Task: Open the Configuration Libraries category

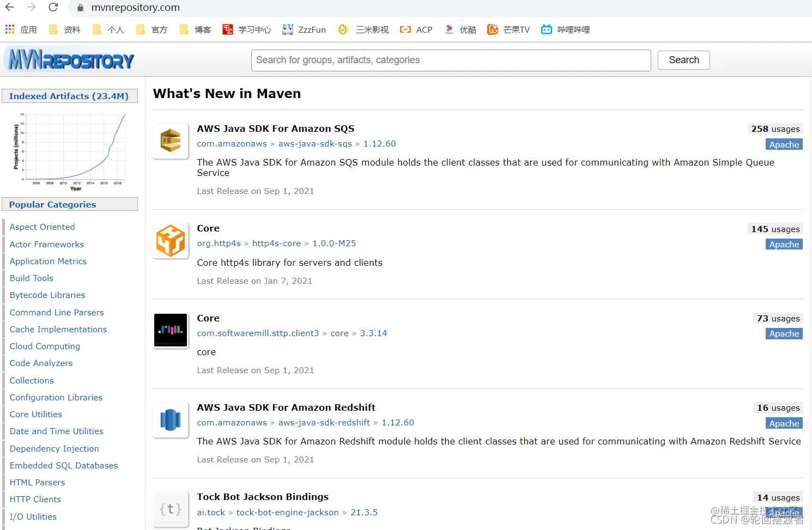Action: coord(56,397)
